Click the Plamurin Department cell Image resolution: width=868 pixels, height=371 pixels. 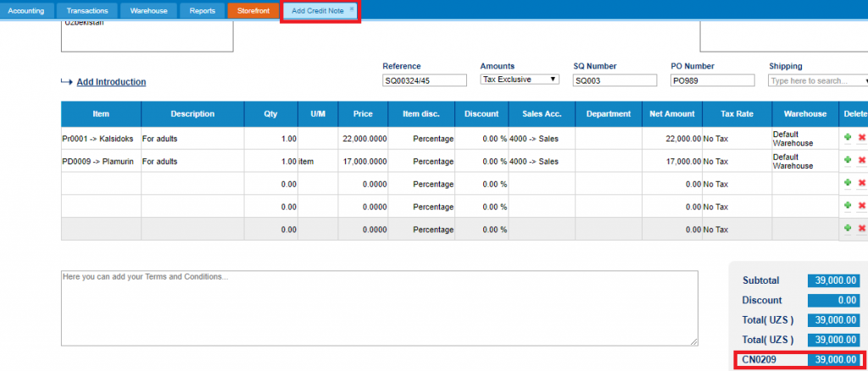point(609,162)
